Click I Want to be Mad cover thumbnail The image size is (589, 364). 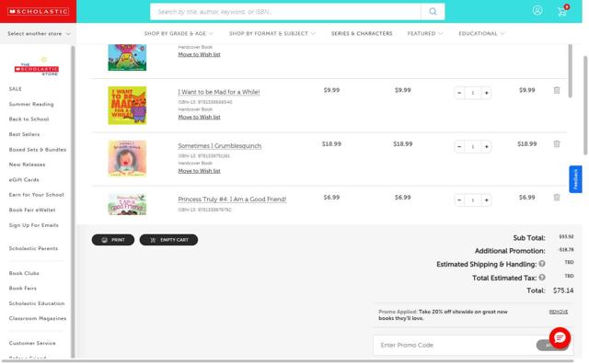coord(127,106)
